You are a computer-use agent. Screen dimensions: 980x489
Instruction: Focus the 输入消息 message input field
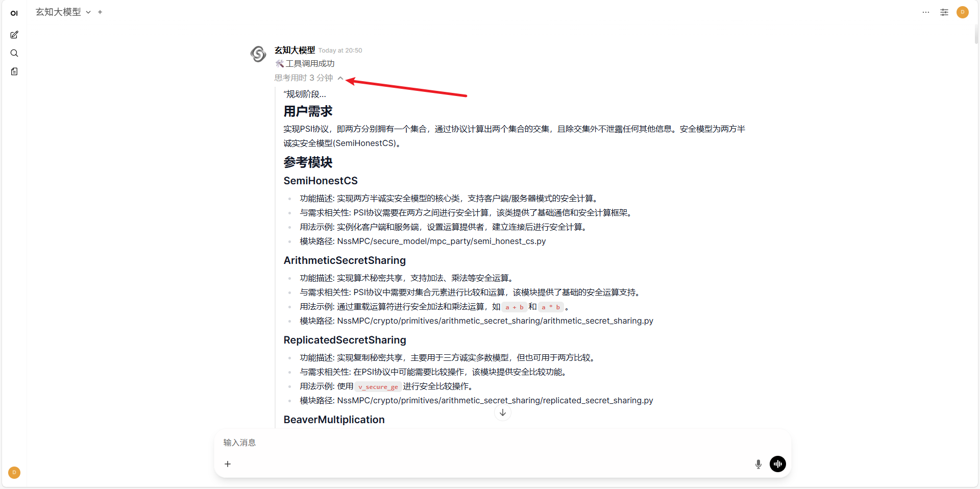tap(503, 443)
